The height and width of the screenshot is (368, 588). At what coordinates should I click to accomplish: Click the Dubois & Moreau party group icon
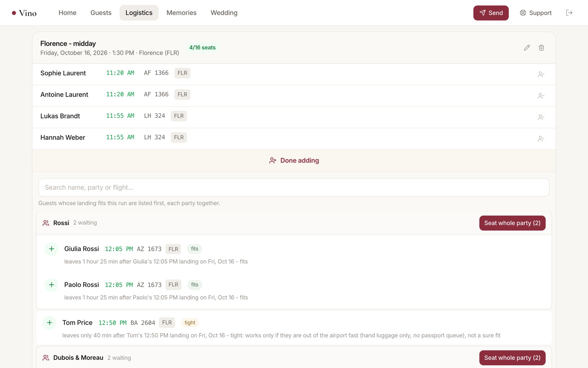point(46,358)
